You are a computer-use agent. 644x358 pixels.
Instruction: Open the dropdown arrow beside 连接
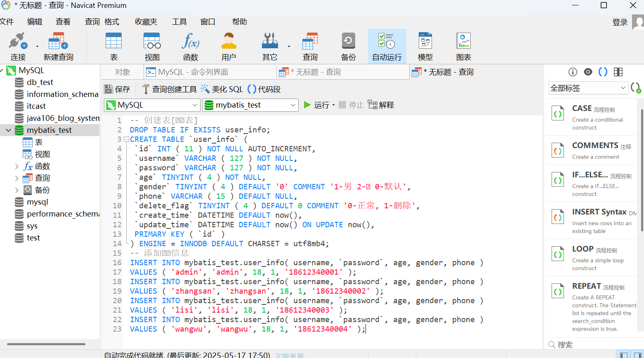pos(37,46)
